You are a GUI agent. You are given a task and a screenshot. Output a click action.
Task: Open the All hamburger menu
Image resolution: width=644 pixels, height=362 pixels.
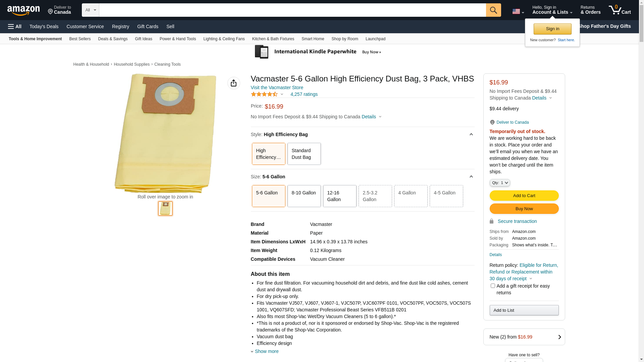tap(15, 26)
